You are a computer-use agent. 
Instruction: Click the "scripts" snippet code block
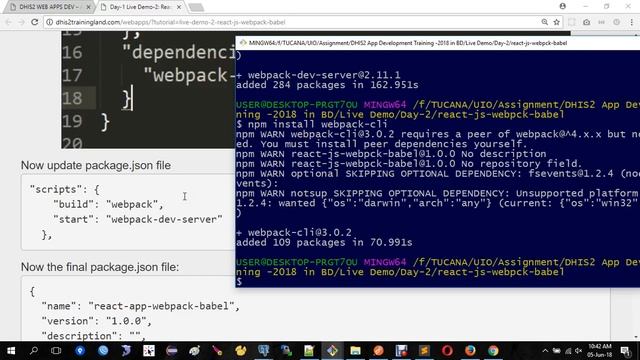[127, 212]
